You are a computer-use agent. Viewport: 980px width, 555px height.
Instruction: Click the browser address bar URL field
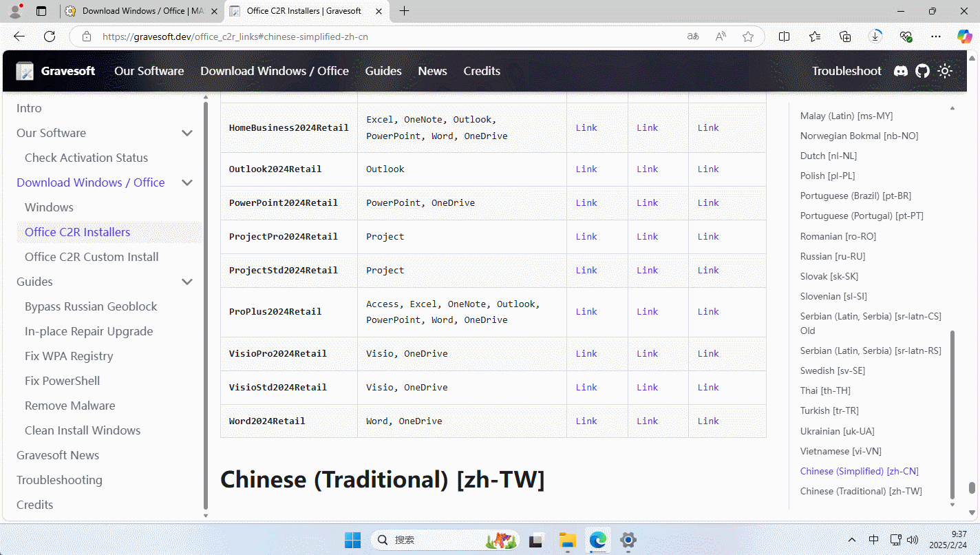385,36
